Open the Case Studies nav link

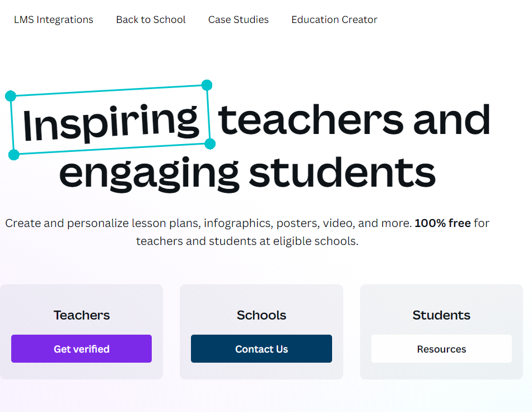[x=239, y=20]
